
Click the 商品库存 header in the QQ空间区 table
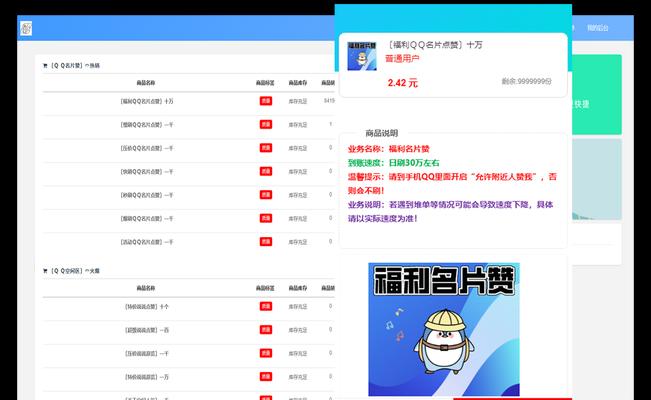click(x=298, y=288)
